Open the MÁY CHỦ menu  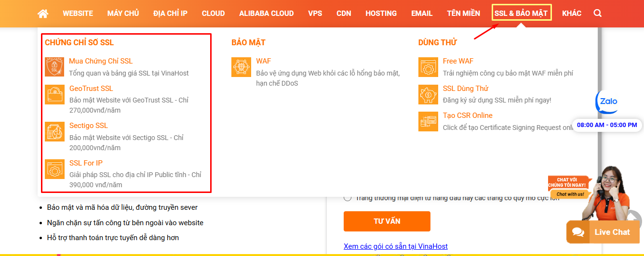[123, 13]
